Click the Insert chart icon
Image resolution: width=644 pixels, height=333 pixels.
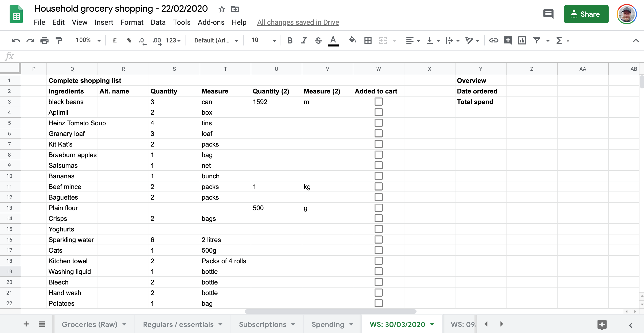tap(522, 40)
